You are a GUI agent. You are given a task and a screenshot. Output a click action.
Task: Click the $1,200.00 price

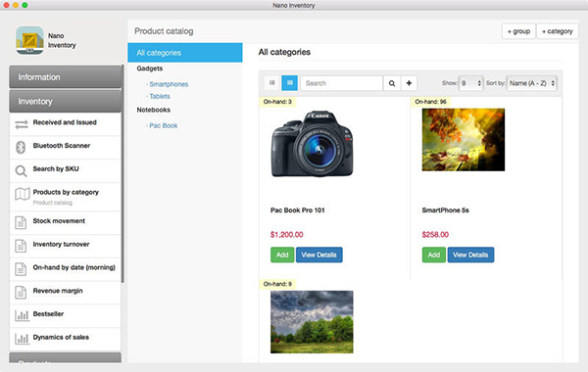click(x=286, y=235)
